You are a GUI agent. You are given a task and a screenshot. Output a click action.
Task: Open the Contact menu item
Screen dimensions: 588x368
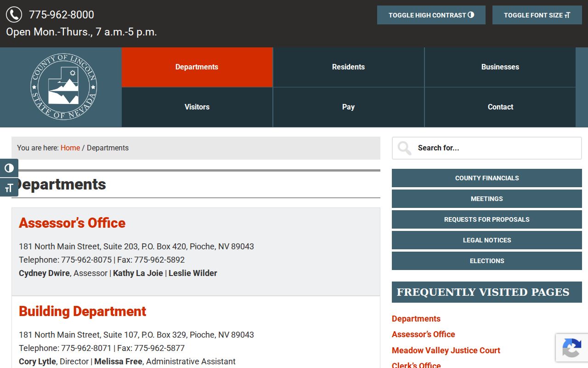(500, 107)
